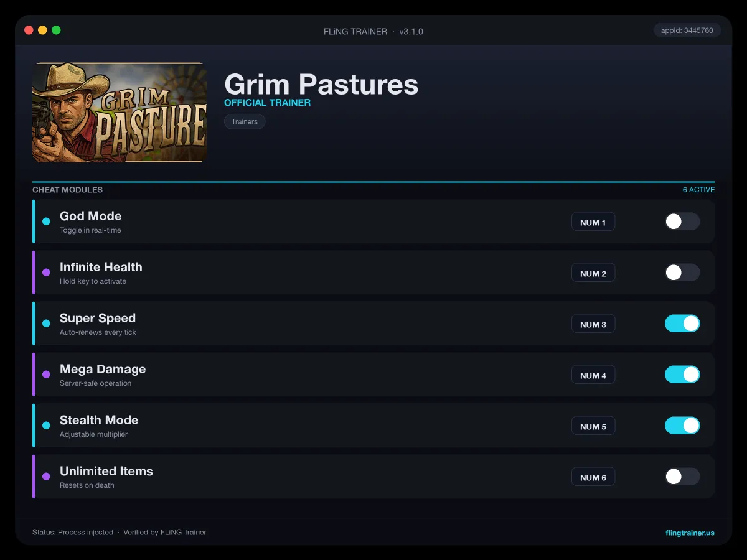This screenshot has height=560, width=747.
Task: Open the flingtrainer.us link
Action: [690, 533]
